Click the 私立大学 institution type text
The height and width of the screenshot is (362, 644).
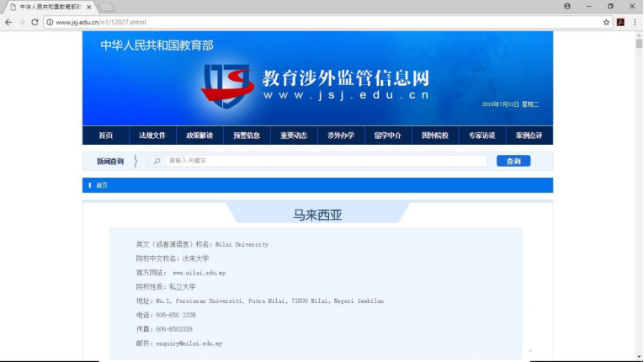point(183,287)
